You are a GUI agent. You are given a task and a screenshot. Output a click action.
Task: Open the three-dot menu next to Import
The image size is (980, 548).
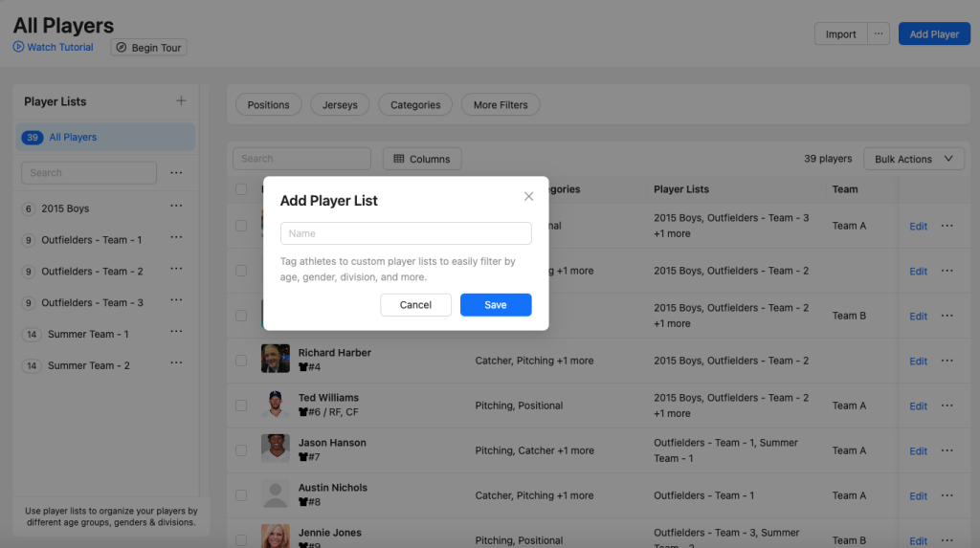[x=878, y=34]
